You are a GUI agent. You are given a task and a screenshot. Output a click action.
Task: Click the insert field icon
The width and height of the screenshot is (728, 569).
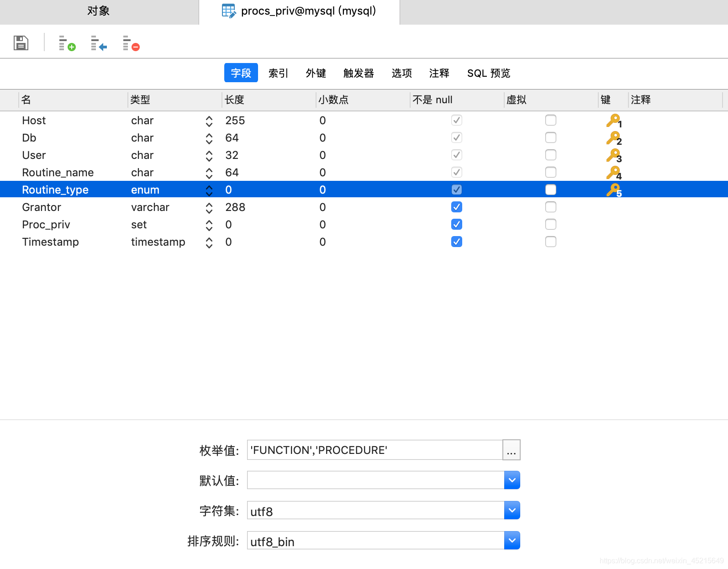[x=99, y=43]
